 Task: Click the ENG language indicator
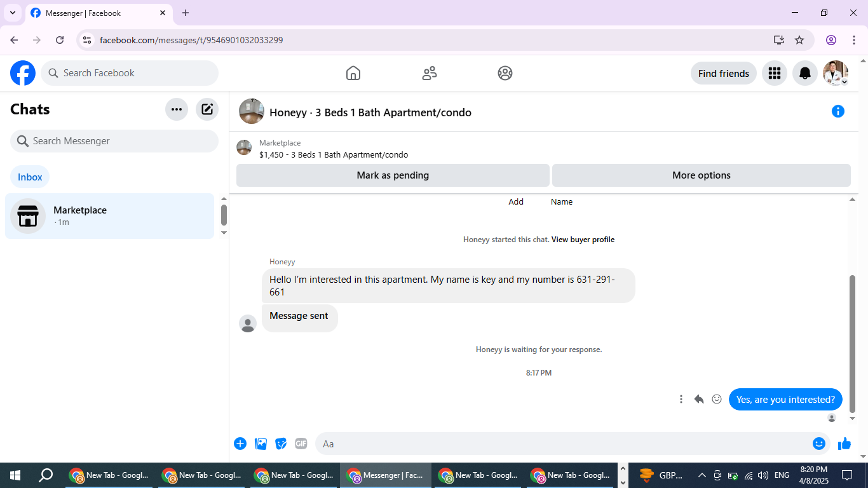click(x=782, y=475)
